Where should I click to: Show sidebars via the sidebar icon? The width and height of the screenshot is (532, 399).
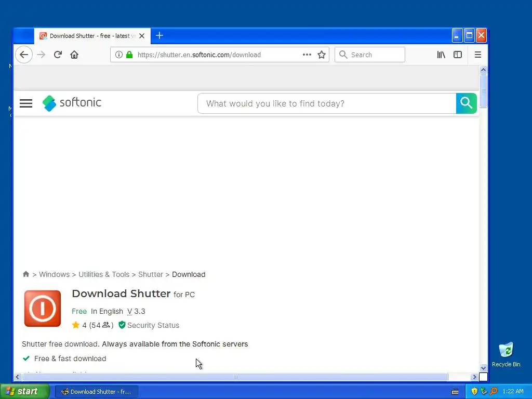[x=458, y=55]
